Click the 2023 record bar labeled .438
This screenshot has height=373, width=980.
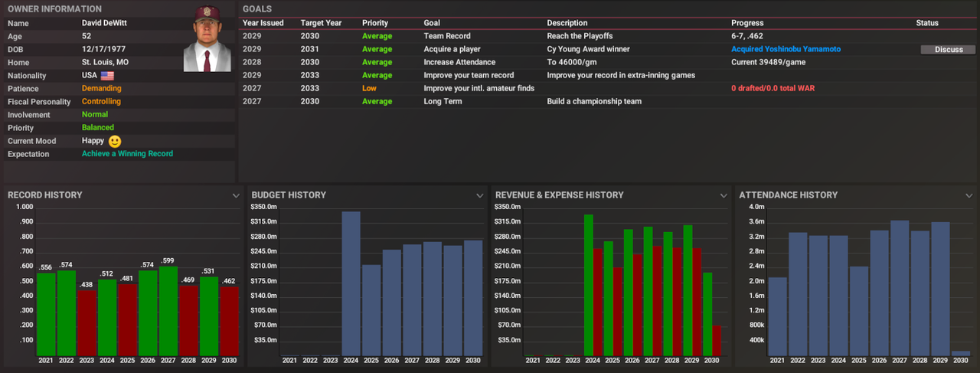pos(87,322)
